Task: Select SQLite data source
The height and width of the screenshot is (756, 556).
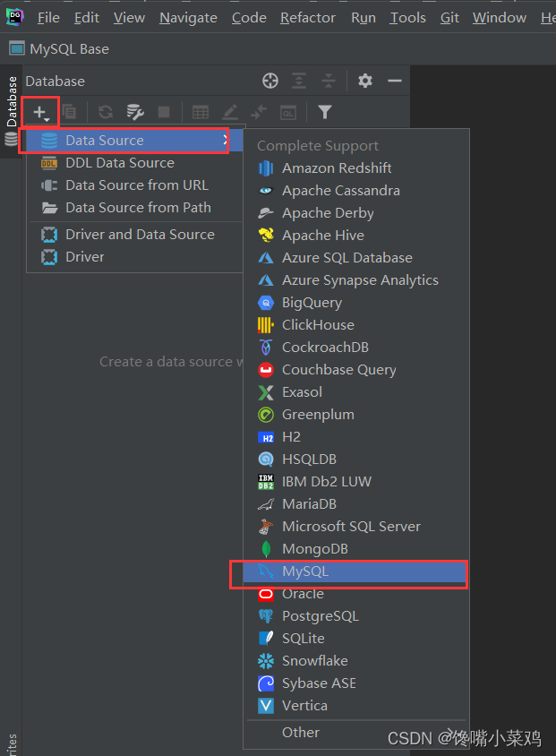Action: coord(356,639)
